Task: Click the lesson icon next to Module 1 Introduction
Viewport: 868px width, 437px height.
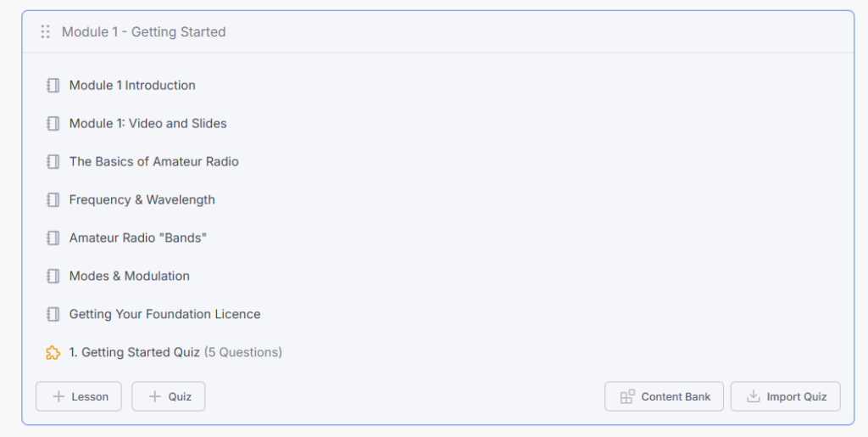Action: tap(53, 86)
